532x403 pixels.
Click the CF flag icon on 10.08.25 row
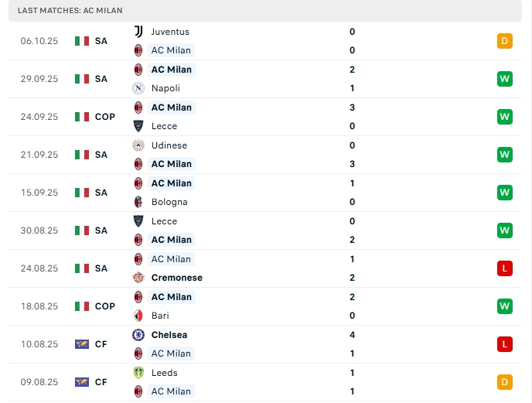[82, 344]
